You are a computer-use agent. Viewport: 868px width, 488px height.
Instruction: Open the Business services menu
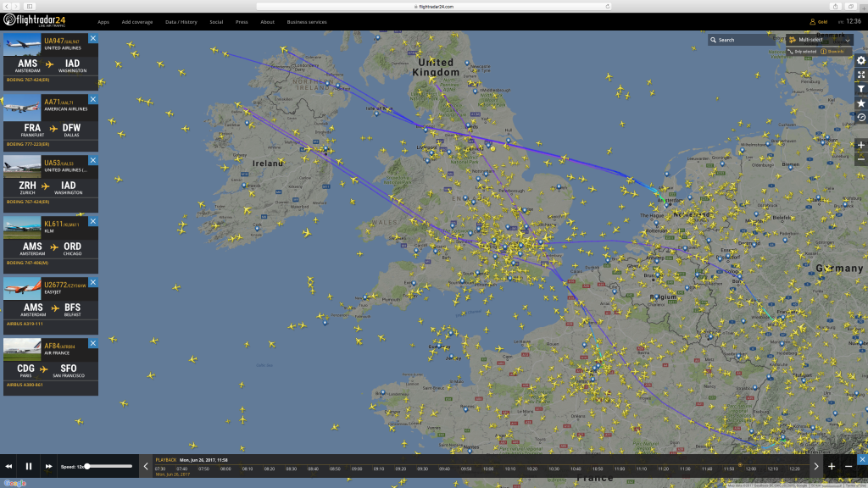(x=307, y=22)
